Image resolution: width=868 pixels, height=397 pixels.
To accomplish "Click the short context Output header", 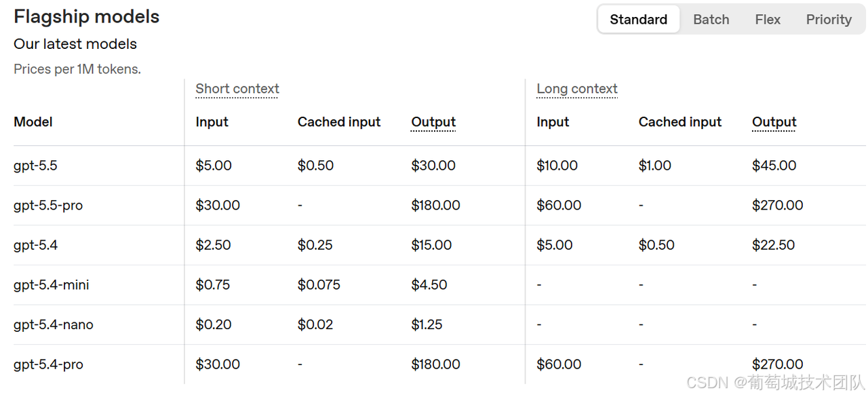I will pos(433,122).
